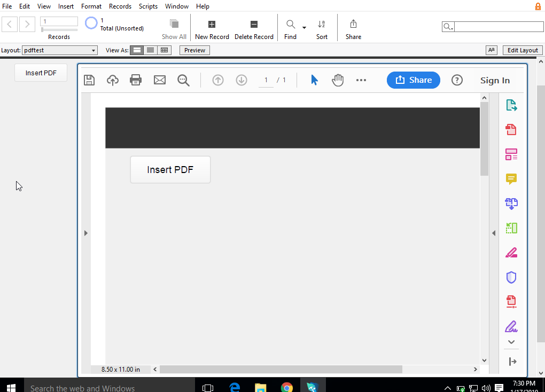Click the blue Share button
Screen dimensions: 545x392
[x=414, y=80]
